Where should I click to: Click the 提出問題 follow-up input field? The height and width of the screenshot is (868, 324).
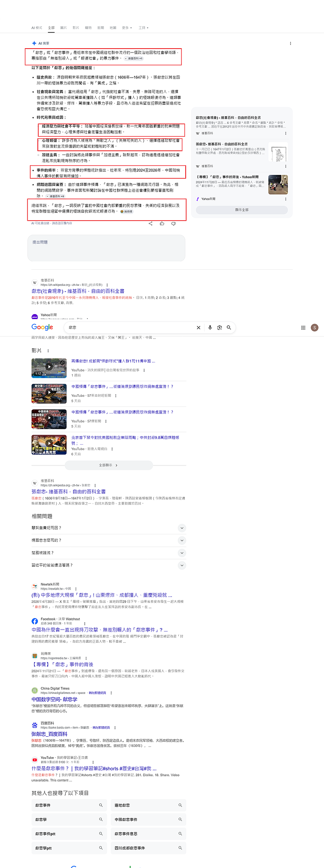(x=106, y=248)
